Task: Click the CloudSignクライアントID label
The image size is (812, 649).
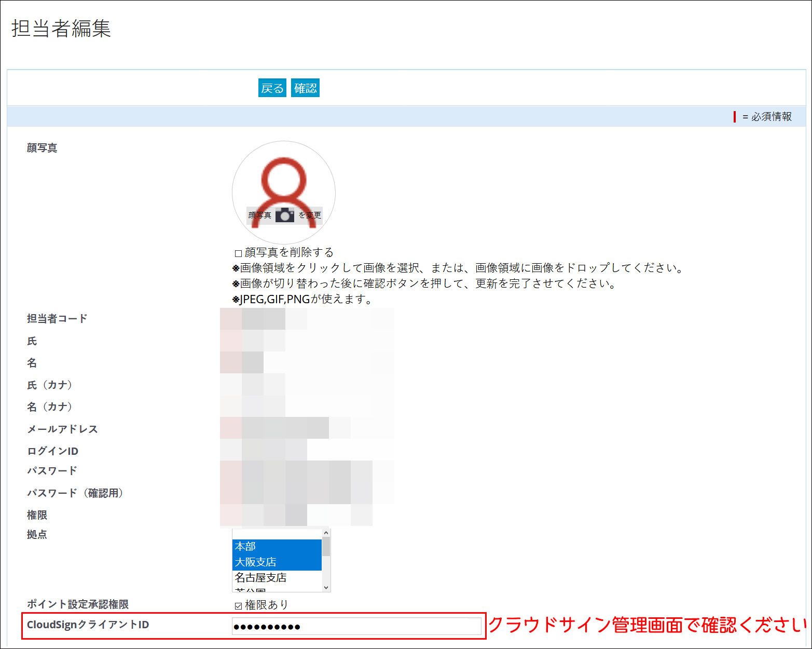Action: pyautogui.click(x=88, y=625)
